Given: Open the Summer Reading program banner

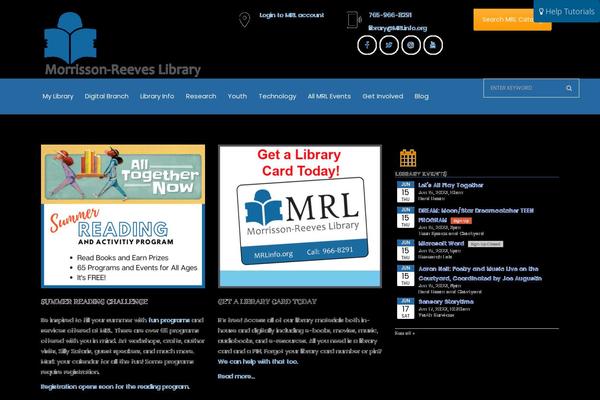Looking at the screenshot, I should pos(123,216).
